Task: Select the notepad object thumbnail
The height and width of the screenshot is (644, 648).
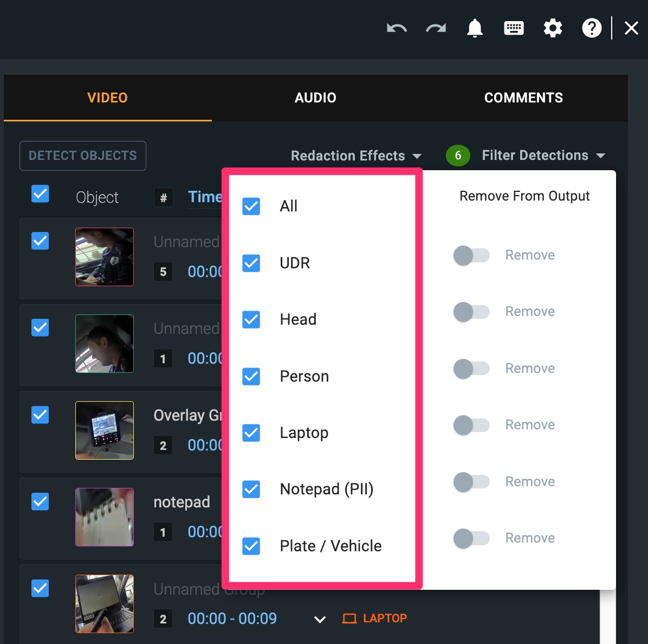Action: coord(105,517)
